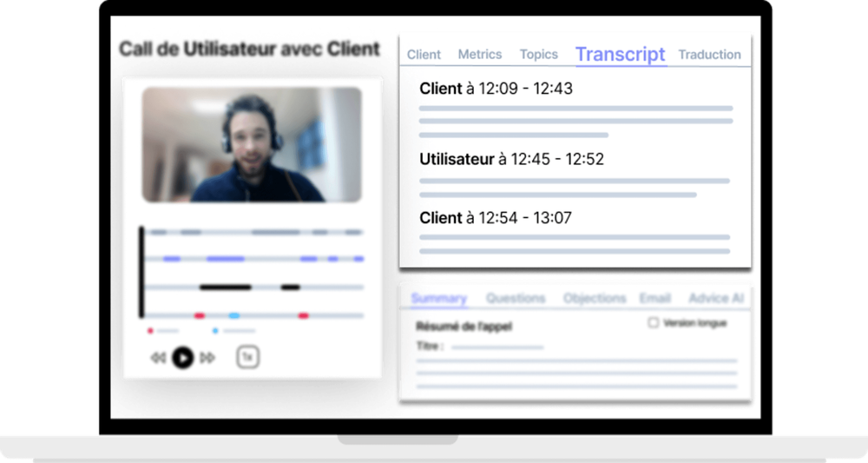Viewport: 868px width, 463px height.
Task: Click the short black timeline segment
Action: tap(290, 288)
